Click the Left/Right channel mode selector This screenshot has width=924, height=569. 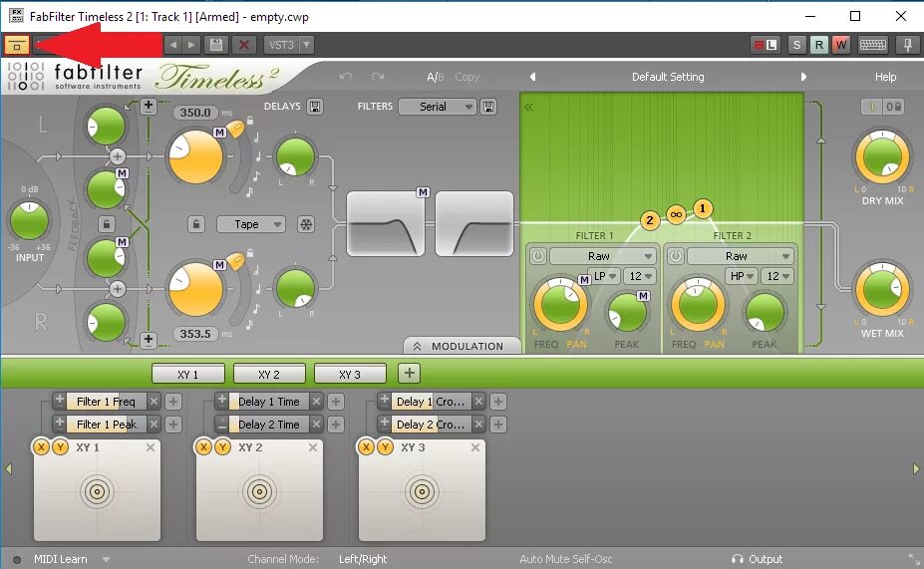coord(363,559)
